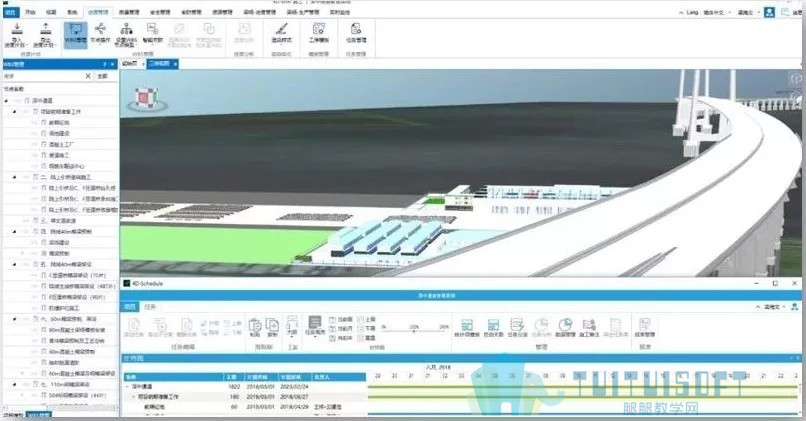The image size is (806, 421).
Task: Close the 三维视图 document tab
Action: tap(175, 64)
